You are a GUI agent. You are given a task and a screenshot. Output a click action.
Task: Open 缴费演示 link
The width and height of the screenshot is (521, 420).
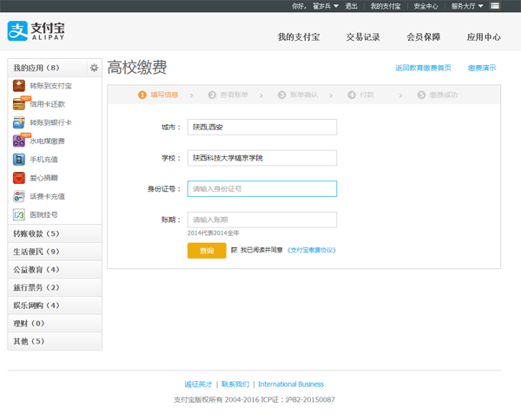(x=482, y=68)
